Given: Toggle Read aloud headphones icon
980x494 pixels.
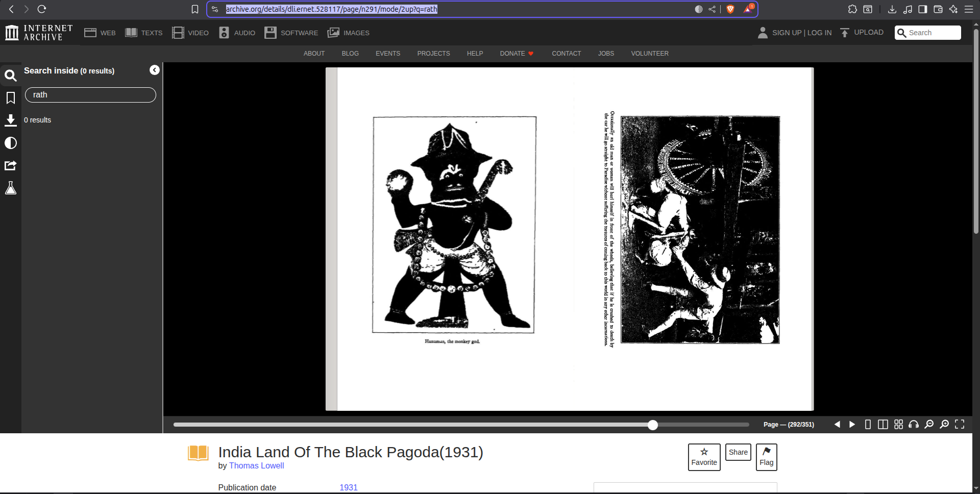Looking at the screenshot, I should (914, 425).
